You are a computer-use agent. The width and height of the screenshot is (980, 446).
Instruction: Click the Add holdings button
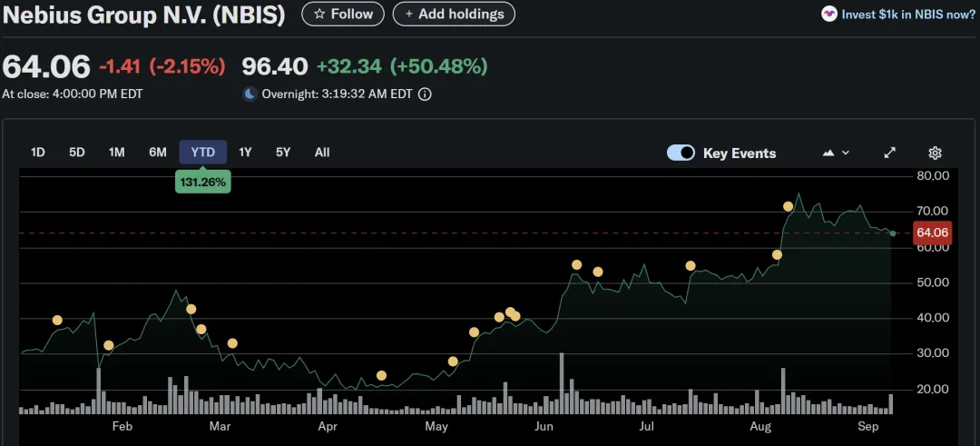click(x=454, y=14)
